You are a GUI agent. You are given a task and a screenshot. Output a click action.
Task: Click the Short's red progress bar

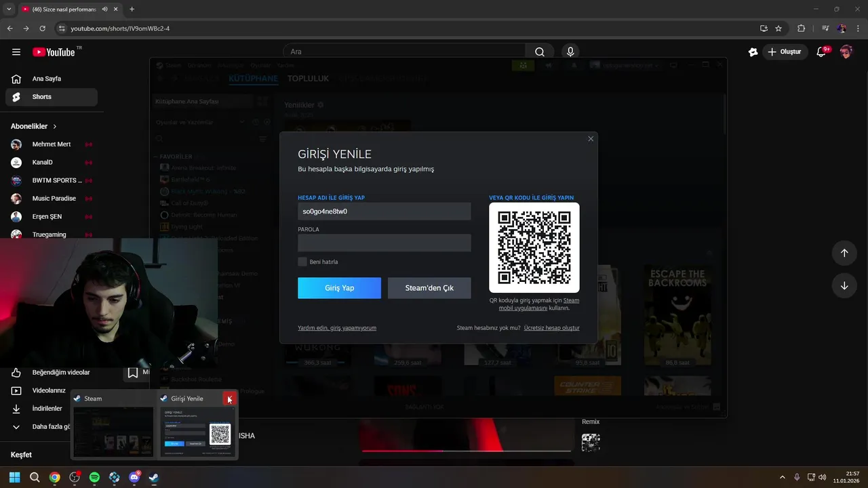[x=467, y=451]
